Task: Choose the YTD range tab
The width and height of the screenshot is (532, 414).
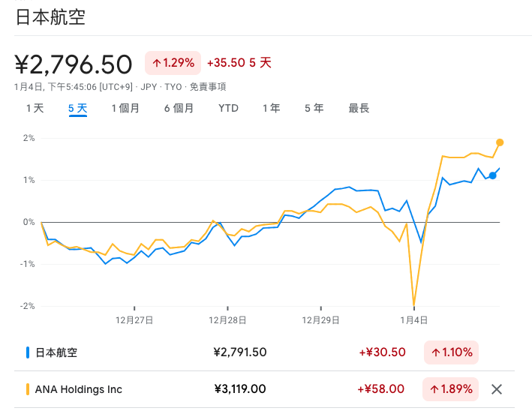Action: tap(228, 109)
